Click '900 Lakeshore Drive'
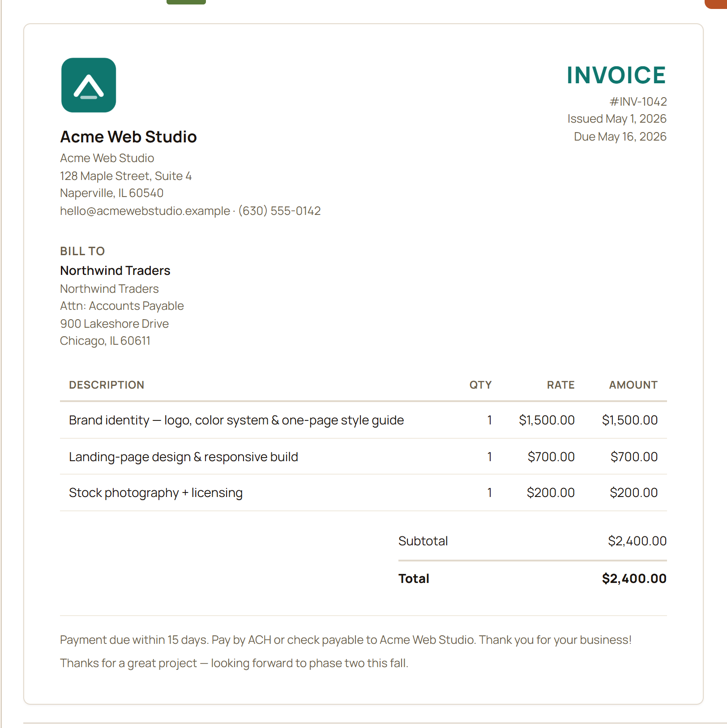The image size is (727, 728). click(114, 324)
